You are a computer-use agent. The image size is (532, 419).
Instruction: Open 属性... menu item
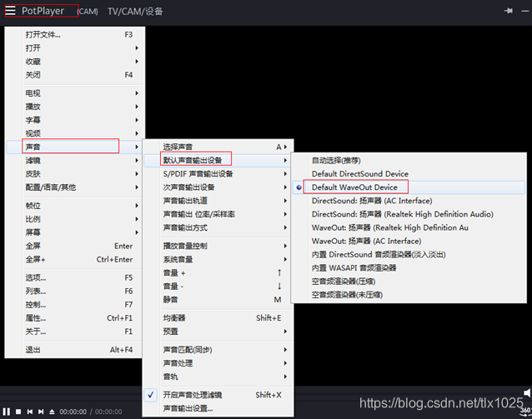(x=73, y=318)
